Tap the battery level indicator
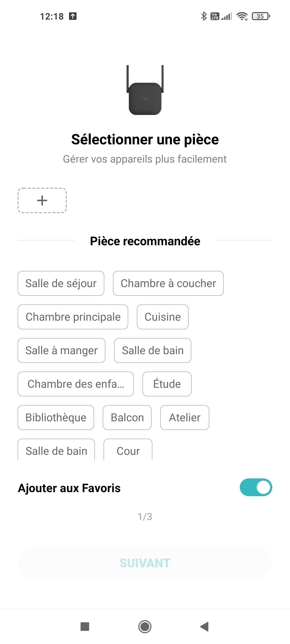Viewport: 290px width, 644px height. (x=261, y=16)
